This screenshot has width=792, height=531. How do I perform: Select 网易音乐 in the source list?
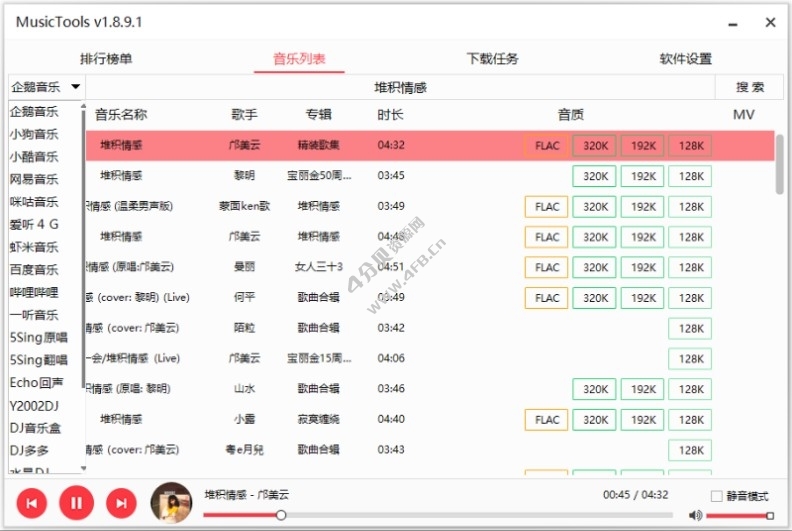[x=34, y=179]
